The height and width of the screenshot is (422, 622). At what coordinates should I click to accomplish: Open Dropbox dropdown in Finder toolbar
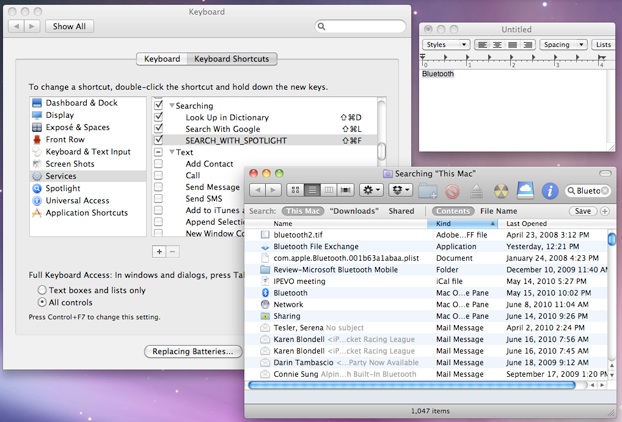pos(400,190)
